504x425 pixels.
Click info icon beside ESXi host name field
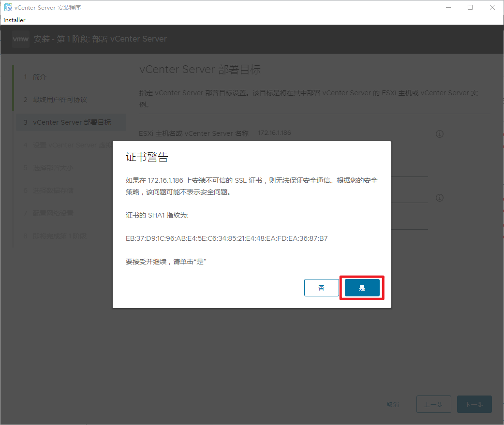(x=439, y=134)
